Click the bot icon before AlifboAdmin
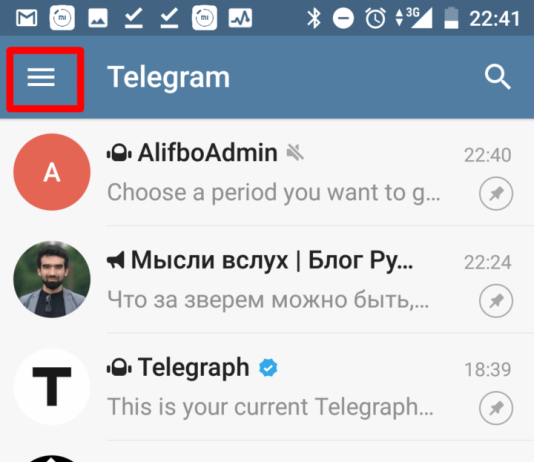Screen dimensions: 534x462 119,153
